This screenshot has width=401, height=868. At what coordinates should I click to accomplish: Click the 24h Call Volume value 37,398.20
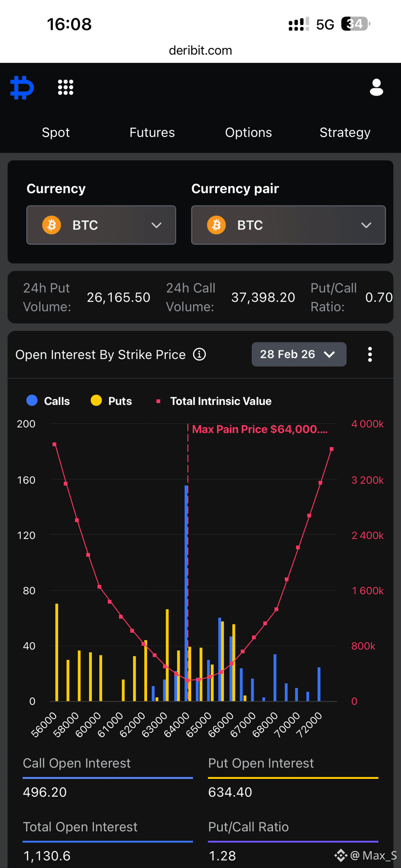263,297
